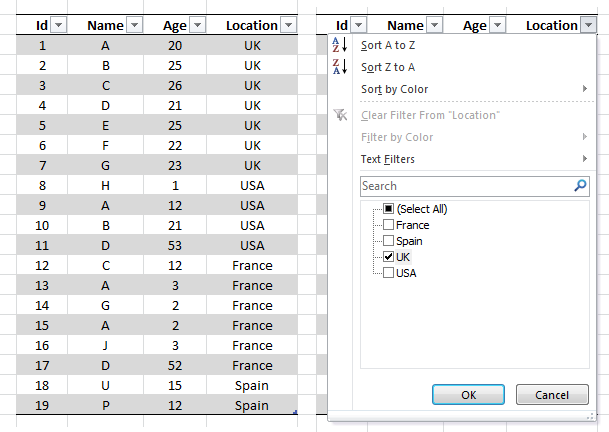Click the Location header in left table
Viewport: 609px width, 432px height.
(252, 25)
